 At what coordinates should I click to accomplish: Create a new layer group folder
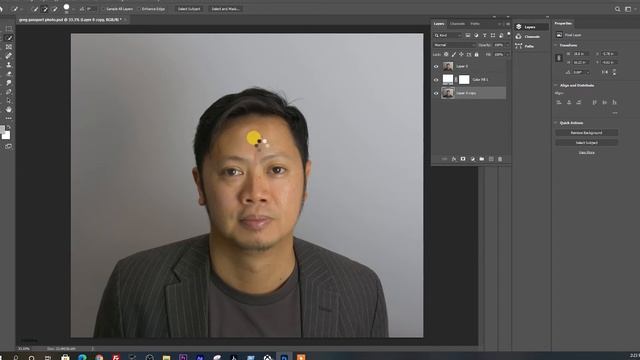pyautogui.click(x=482, y=159)
